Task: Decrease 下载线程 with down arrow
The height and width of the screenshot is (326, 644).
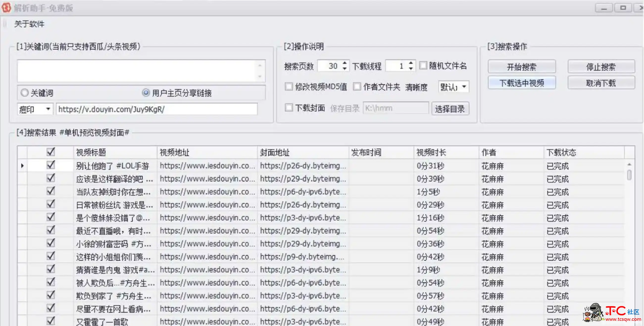Action: coord(411,69)
